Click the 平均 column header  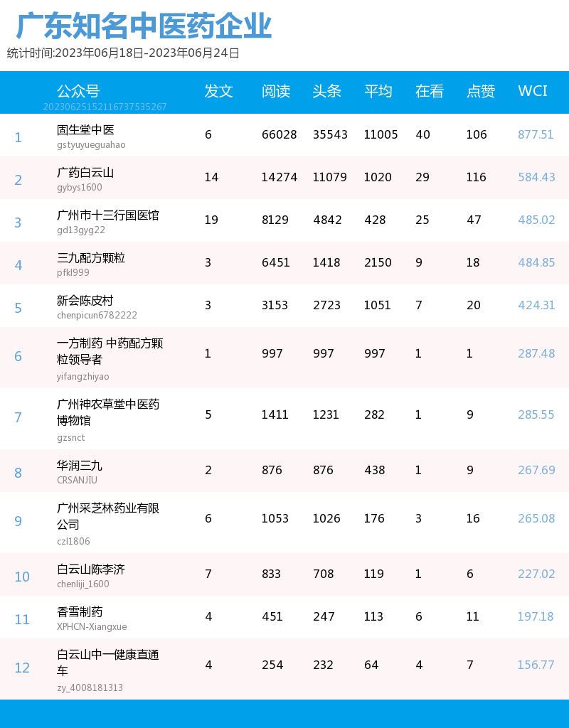378,91
